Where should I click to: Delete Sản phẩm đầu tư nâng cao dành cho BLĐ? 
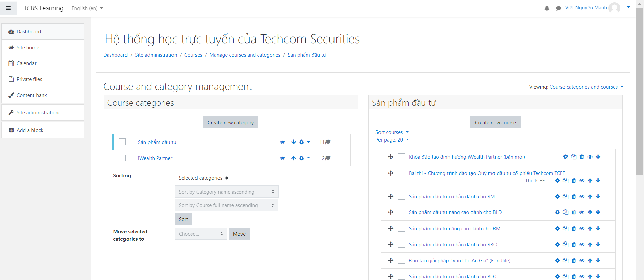coord(574,212)
